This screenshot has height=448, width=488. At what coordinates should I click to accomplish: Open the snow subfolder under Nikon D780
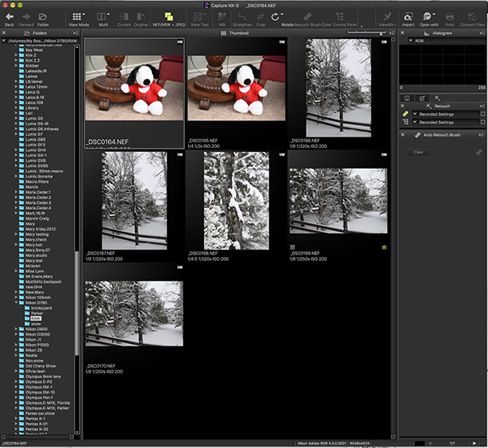(x=33, y=324)
